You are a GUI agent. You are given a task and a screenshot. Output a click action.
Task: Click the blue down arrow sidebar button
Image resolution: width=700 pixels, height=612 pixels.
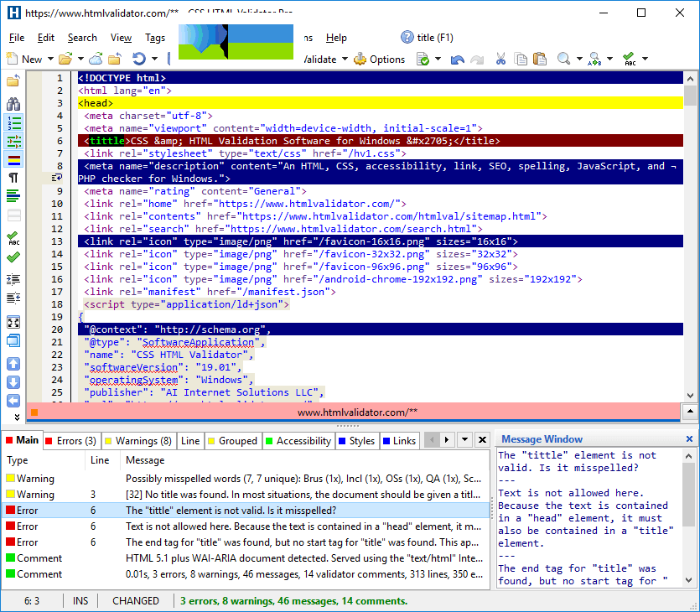(x=13, y=382)
